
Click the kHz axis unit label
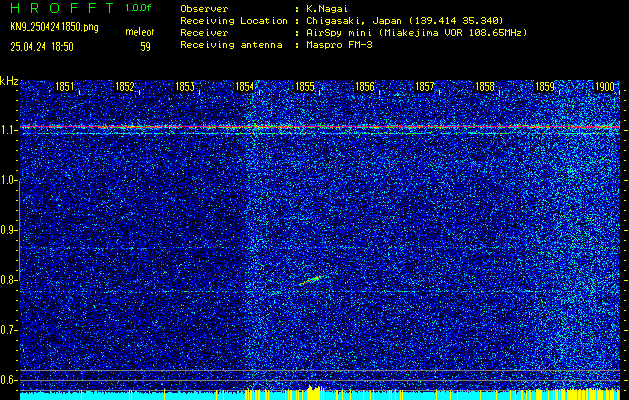click(x=9, y=81)
